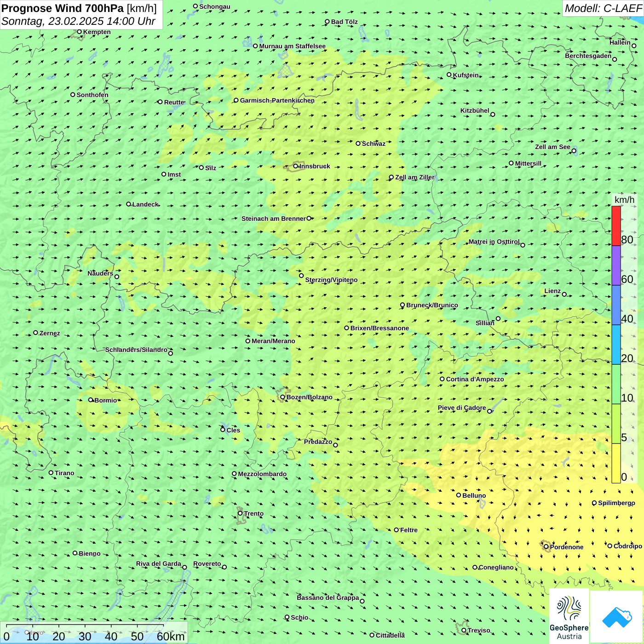Click the Schwaz location circle
The image size is (644, 644).
(358, 144)
